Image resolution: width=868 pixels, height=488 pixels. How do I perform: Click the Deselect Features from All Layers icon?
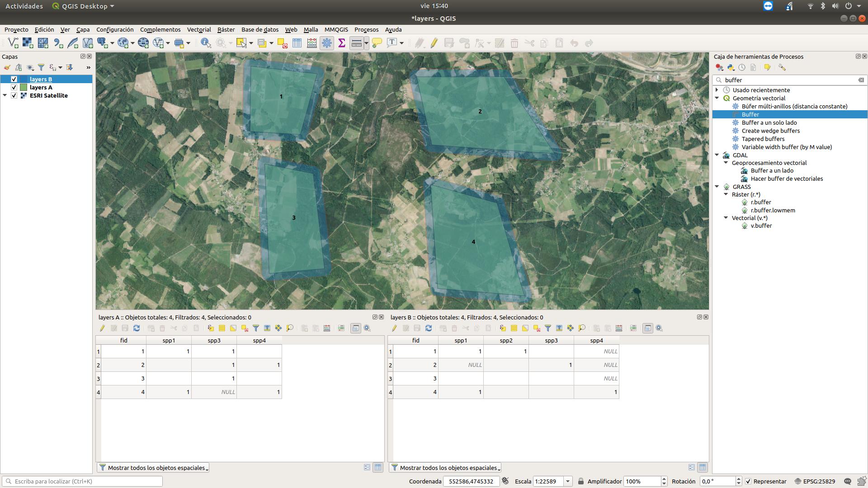pos(282,43)
